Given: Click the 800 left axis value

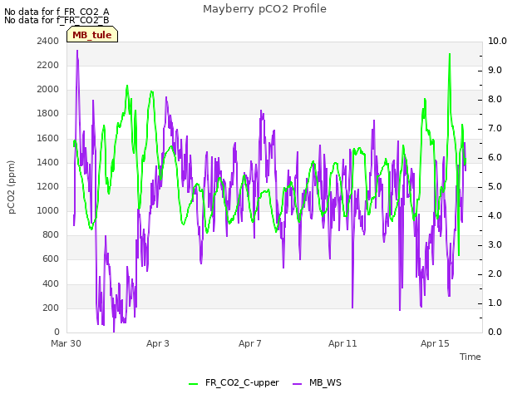Looking at the screenshot, I should 51,234.
